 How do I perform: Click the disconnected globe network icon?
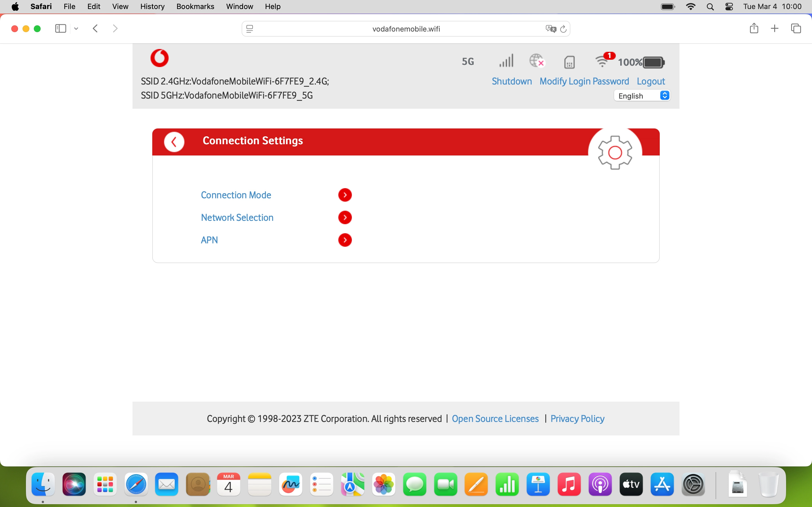pos(537,61)
